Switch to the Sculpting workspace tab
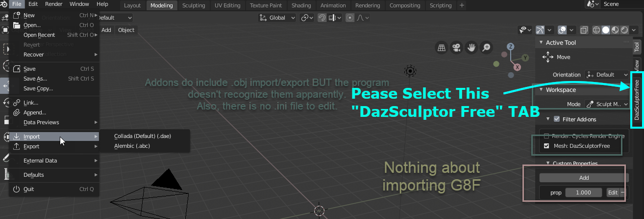The height and width of the screenshot is (219, 644). tap(194, 5)
